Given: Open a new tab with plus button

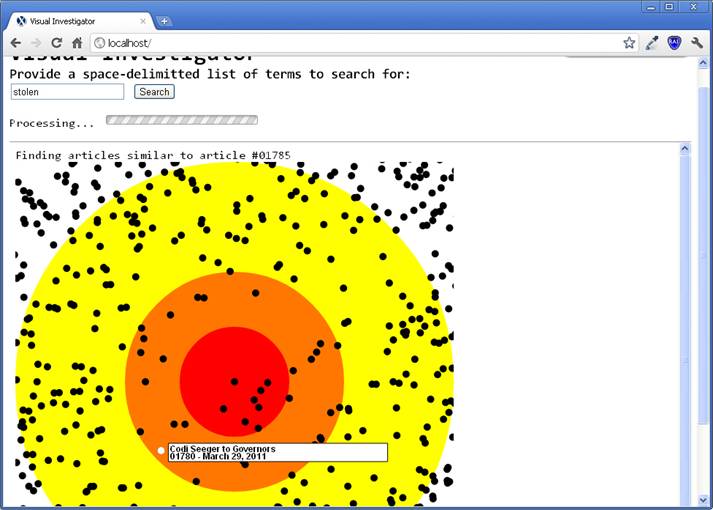Looking at the screenshot, I should pos(164,21).
